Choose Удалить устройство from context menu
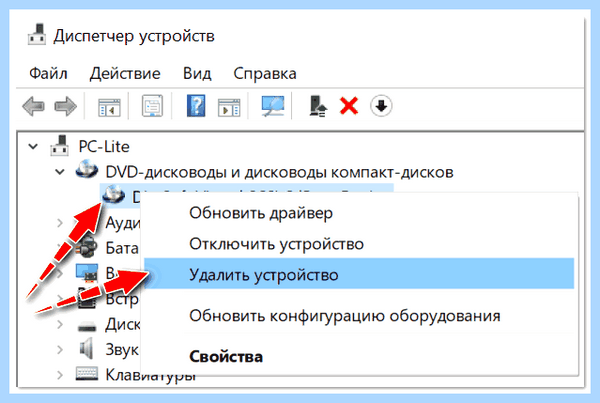The width and height of the screenshot is (600, 403). click(359, 274)
